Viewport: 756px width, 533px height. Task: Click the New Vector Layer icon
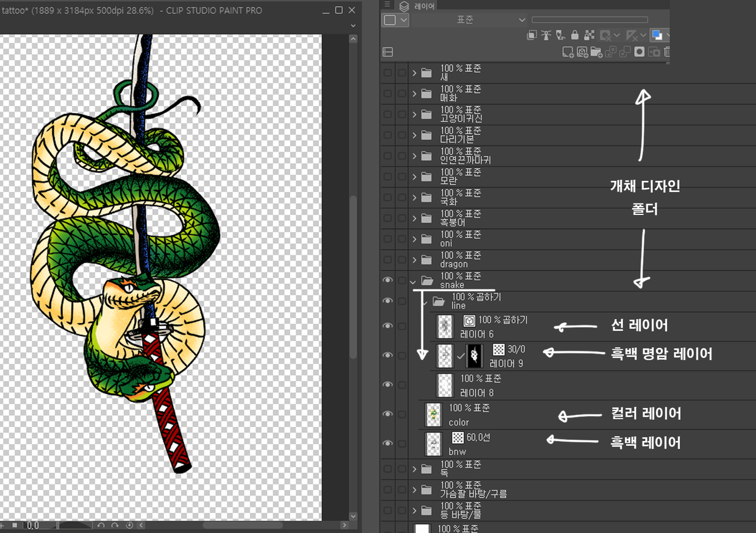[582, 52]
